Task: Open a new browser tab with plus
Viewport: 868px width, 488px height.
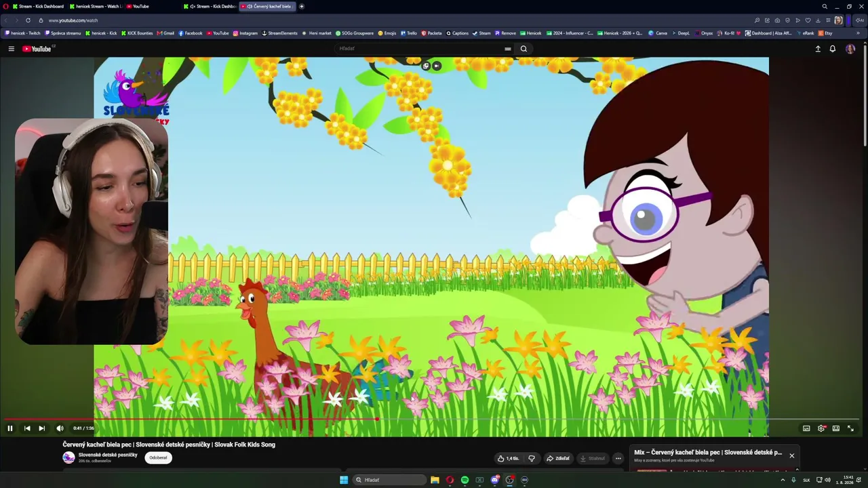Action: 302,6
